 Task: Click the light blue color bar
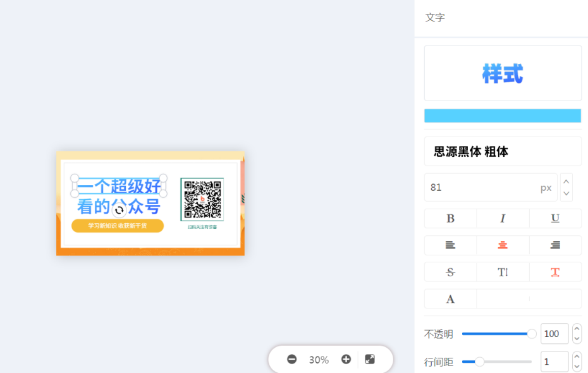click(503, 116)
